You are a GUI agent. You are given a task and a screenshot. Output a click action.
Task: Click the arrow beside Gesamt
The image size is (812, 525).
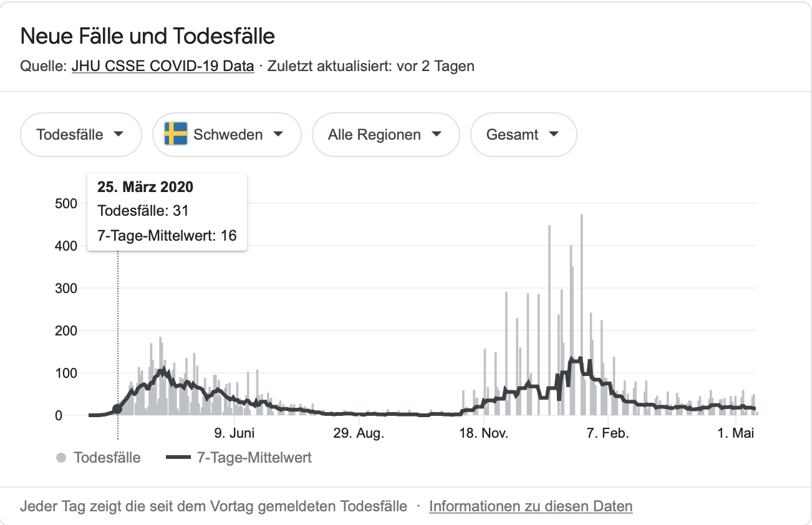pyautogui.click(x=554, y=134)
